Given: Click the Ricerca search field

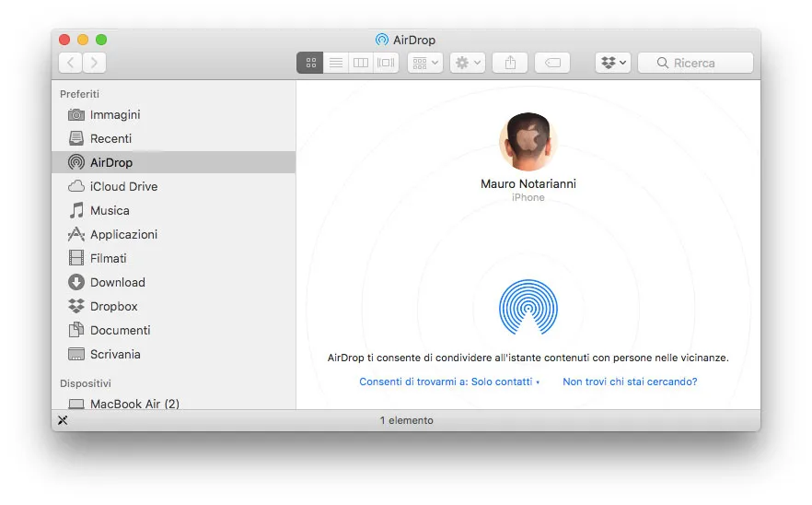Looking at the screenshot, I should point(695,63).
